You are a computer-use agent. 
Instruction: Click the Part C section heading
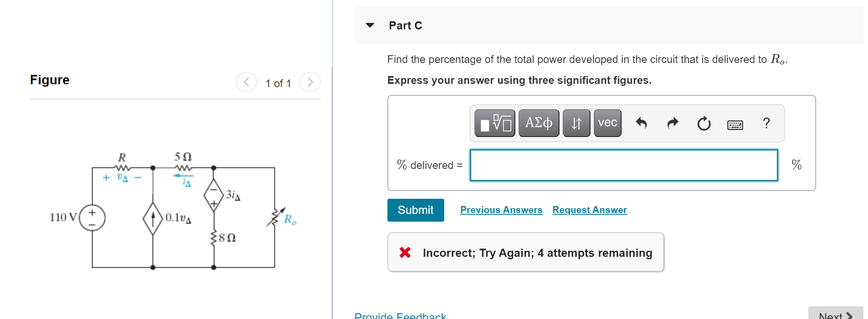pyautogui.click(x=406, y=25)
